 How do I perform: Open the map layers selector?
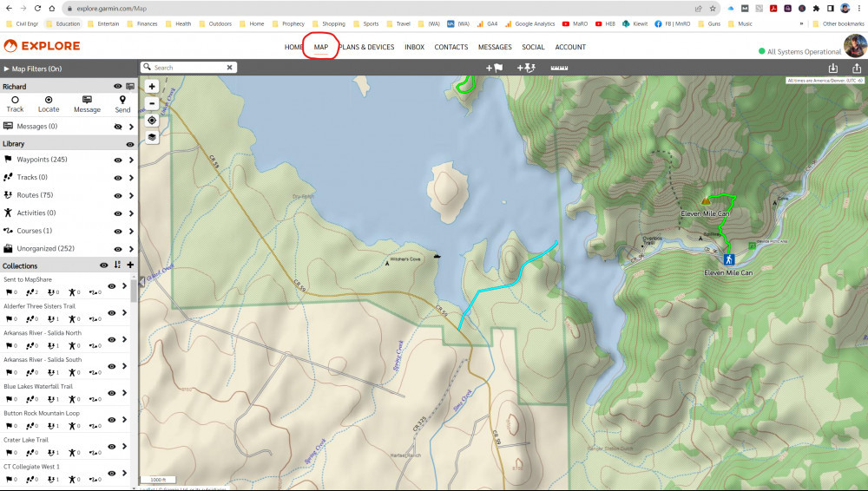point(152,137)
